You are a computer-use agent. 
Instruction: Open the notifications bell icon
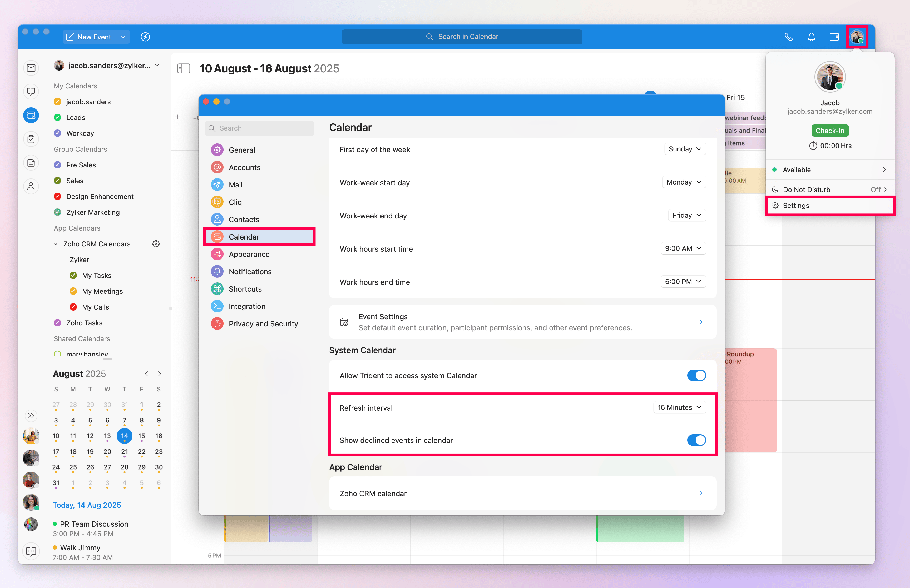812,37
